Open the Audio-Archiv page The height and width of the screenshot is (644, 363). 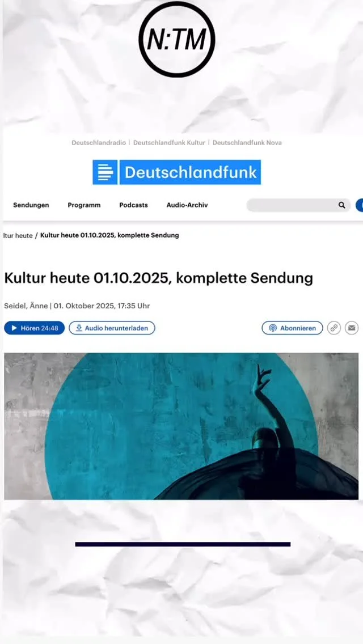tap(187, 205)
